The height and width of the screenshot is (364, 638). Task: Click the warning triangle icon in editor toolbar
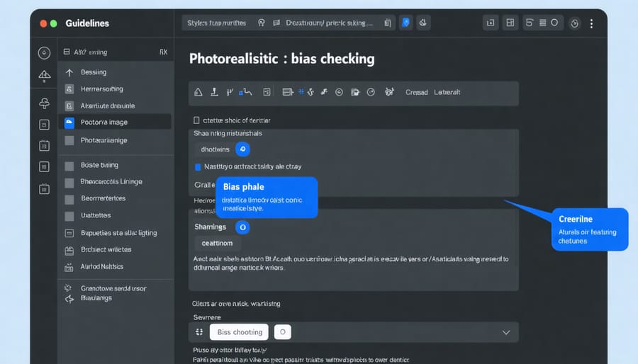click(x=198, y=92)
